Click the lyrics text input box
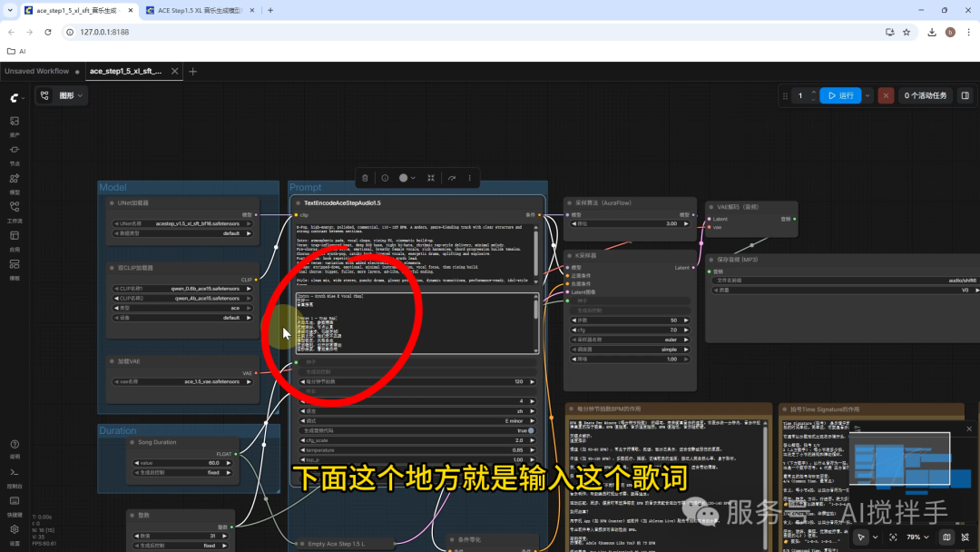 (416, 323)
